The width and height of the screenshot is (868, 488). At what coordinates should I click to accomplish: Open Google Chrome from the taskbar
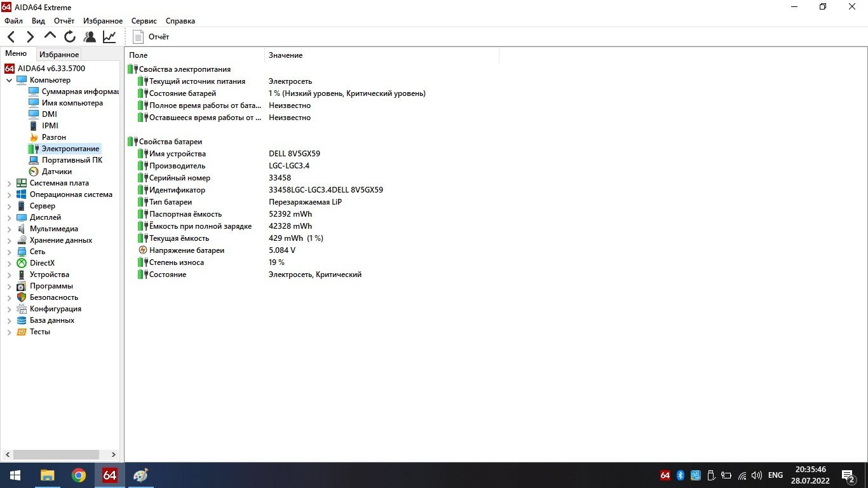tap(79, 475)
